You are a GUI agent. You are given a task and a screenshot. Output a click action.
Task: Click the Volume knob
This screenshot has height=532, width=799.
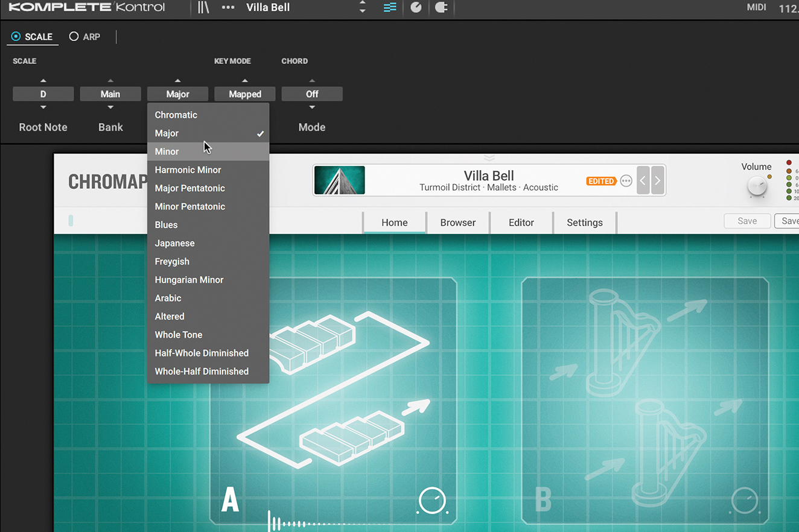pyautogui.click(x=757, y=187)
